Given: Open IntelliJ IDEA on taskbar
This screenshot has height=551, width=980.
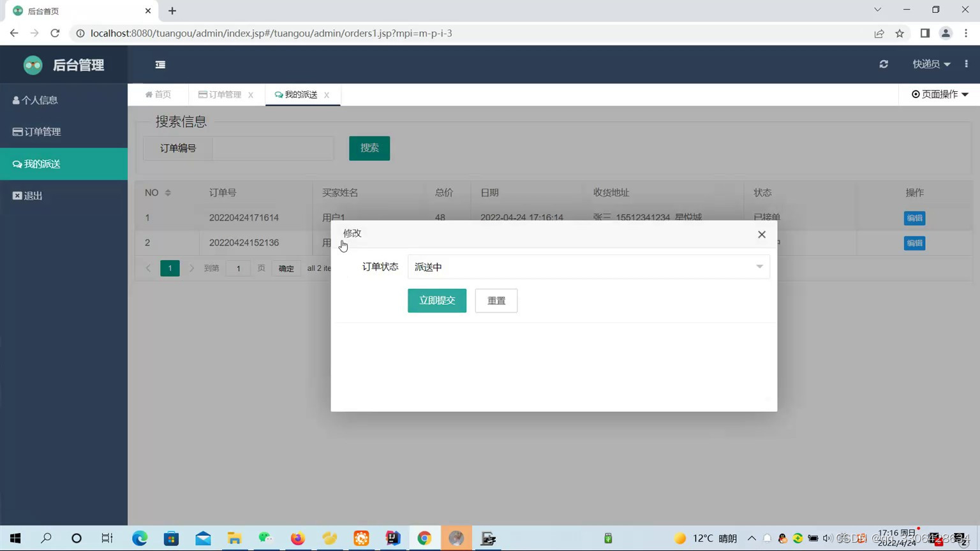Looking at the screenshot, I should click(x=392, y=538).
